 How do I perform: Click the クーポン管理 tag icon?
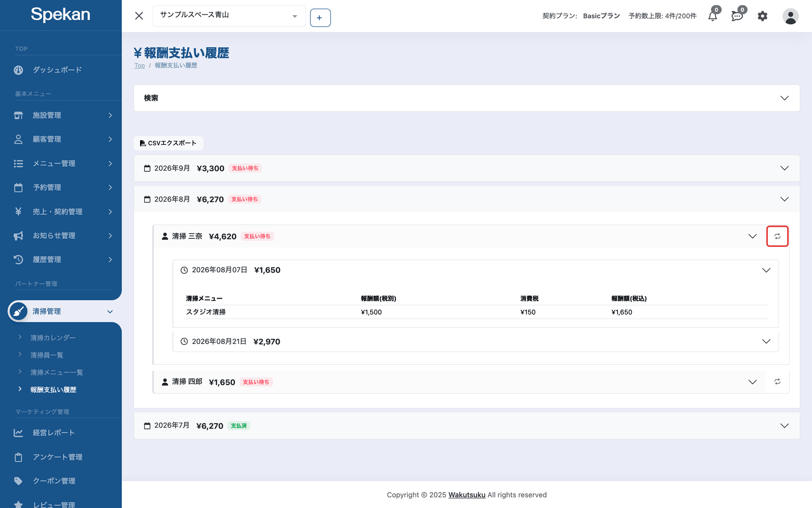pyautogui.click(x=18, y=481)
